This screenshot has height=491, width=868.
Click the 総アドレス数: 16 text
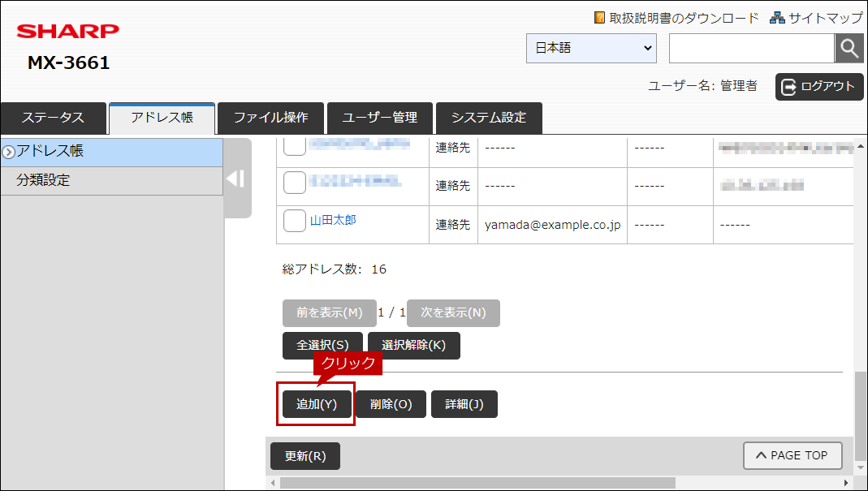tap(335, 269)
